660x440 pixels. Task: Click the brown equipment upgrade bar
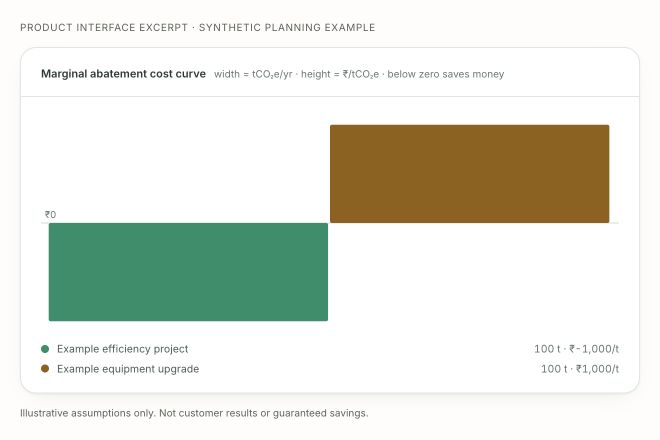469,174
